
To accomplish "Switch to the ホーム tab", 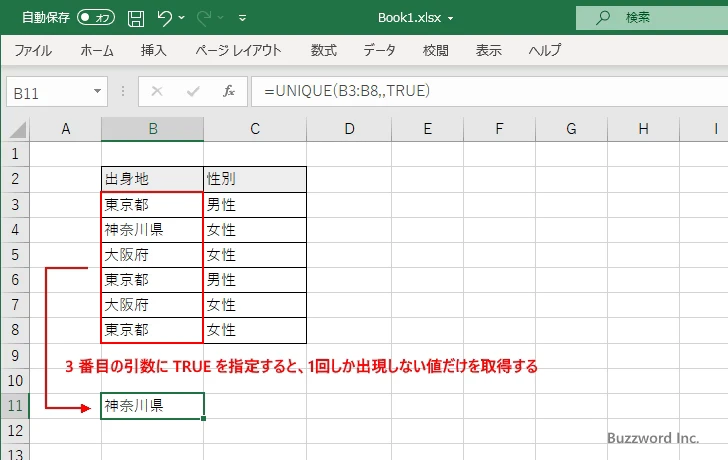I will point(97,50).
